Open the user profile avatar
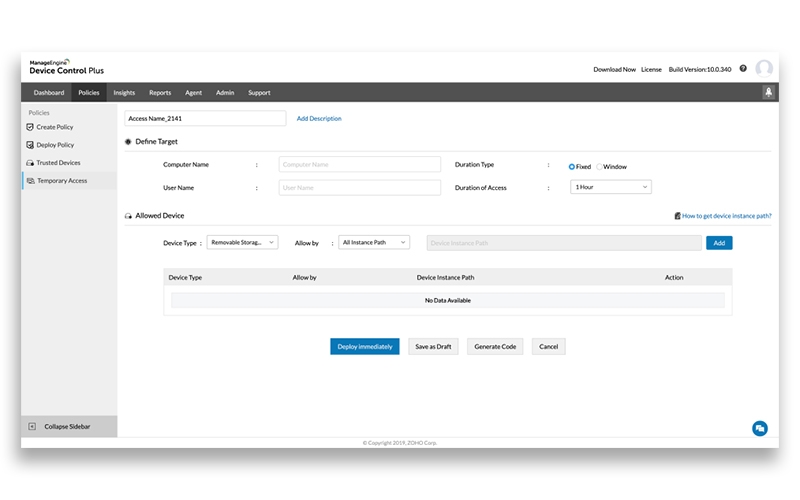 pos(764,69)
